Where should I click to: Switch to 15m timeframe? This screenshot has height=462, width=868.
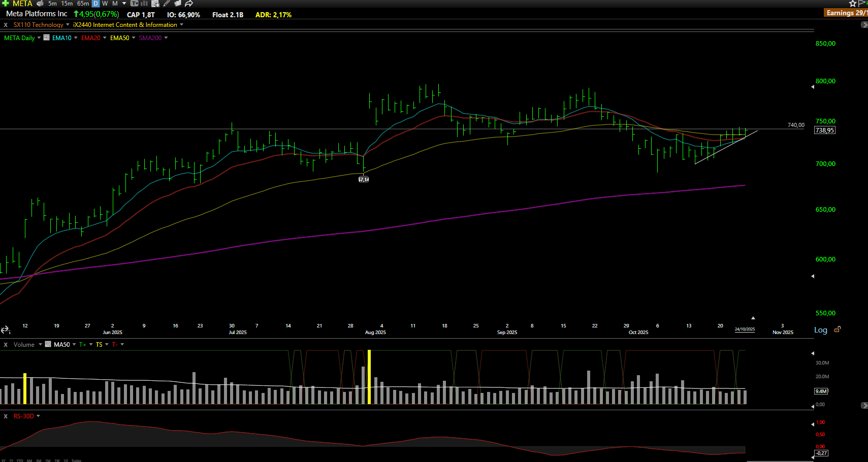point(67,3)
